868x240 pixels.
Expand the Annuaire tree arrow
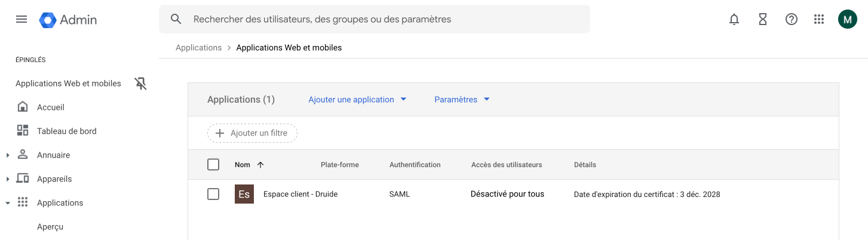(8, 155)
